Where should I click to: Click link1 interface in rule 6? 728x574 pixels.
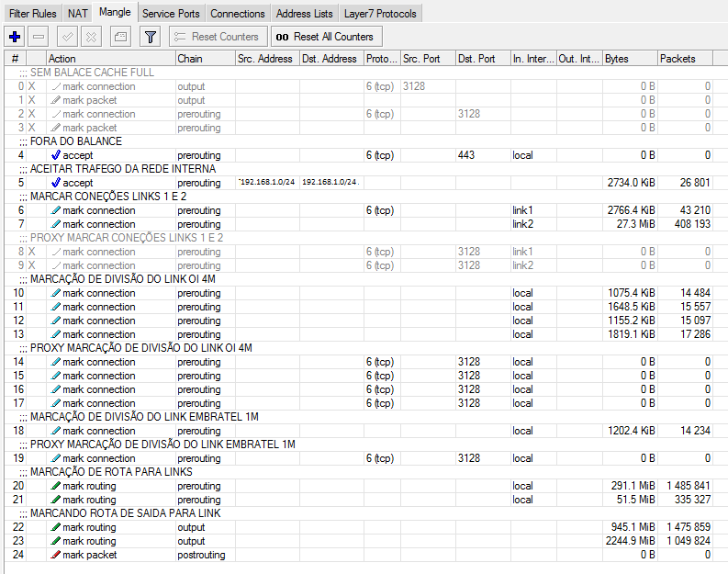(522, 210)
